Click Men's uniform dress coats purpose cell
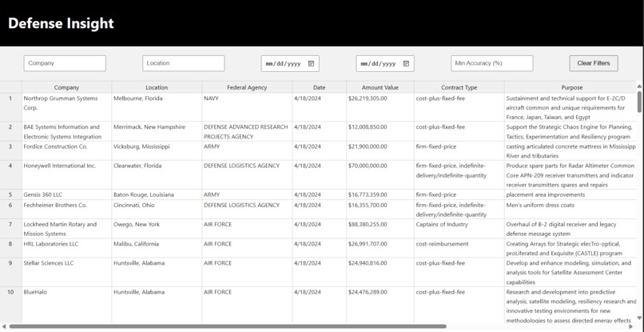Screen dimensions: 644x332 pos(570,210)
